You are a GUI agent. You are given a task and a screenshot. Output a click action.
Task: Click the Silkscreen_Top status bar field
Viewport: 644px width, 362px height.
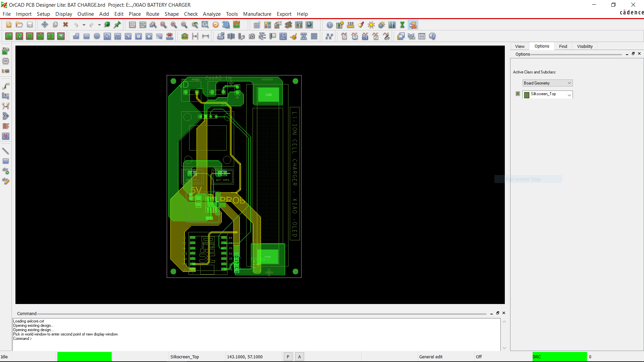[x=197, y=357]
